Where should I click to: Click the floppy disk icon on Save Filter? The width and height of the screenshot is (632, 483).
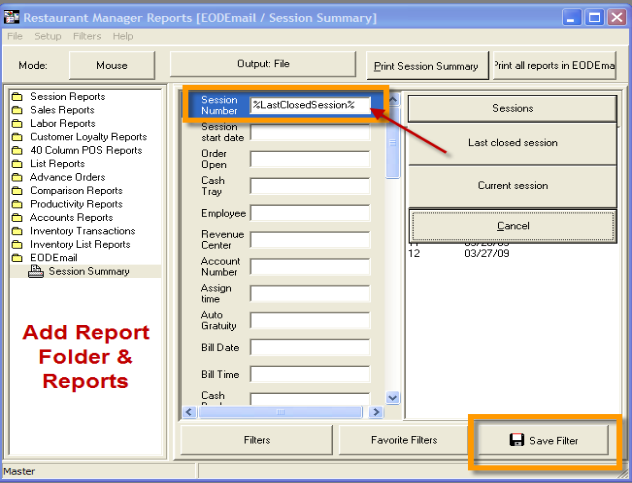(x=517, y=440)
